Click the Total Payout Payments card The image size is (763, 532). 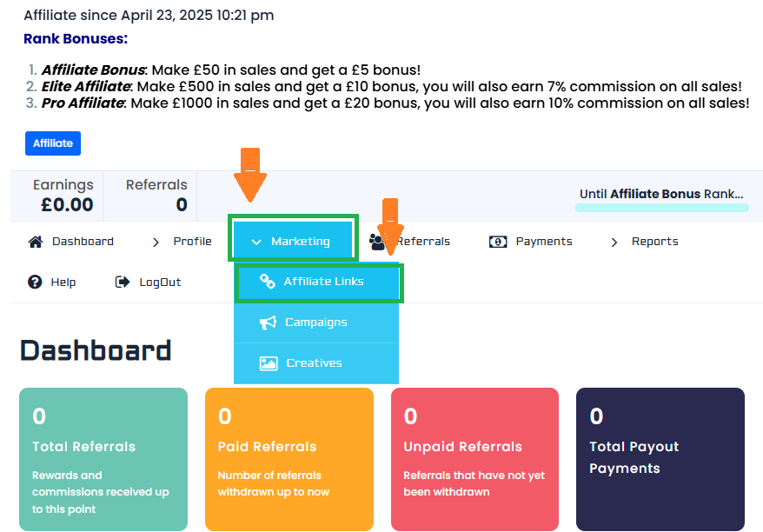[660, 459]
